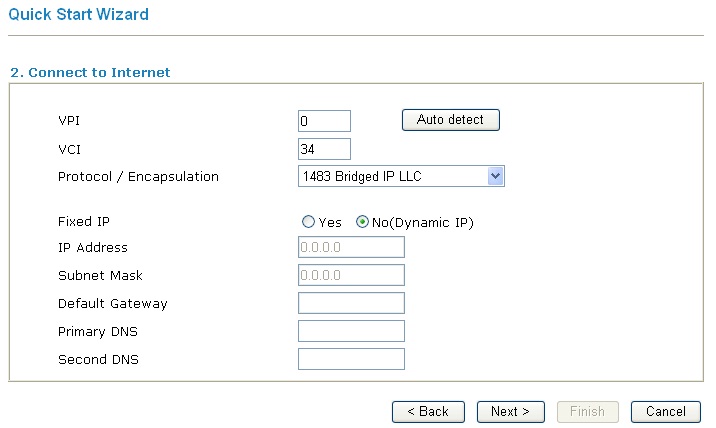Choose the No (Dynamic IP) radio option
Screen dimensions: 716x428
click(362, 223)
